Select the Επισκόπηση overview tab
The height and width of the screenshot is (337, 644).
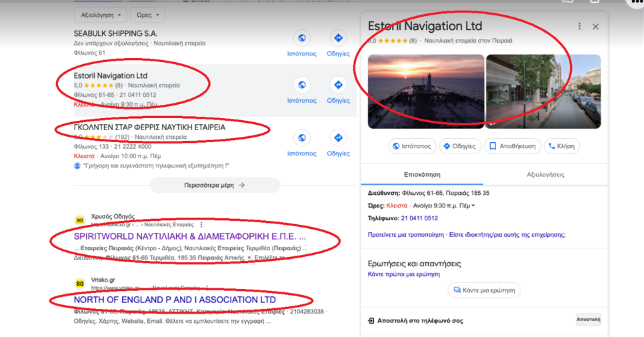(x=422, y=175)
